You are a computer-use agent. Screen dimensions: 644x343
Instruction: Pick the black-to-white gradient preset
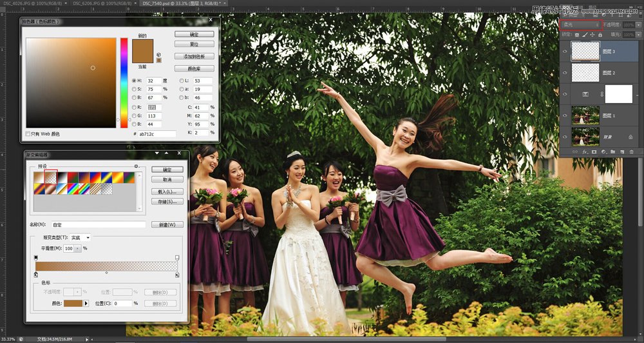point(62,178)
